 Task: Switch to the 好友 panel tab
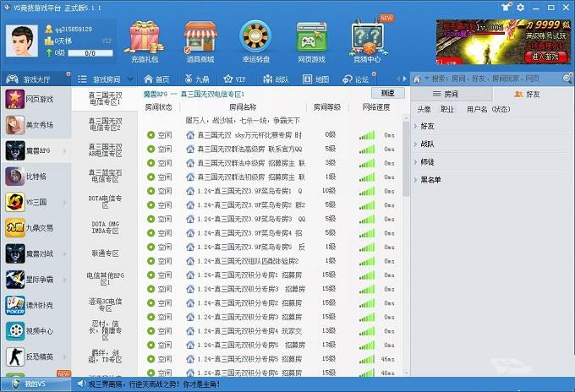pos(533,94)
